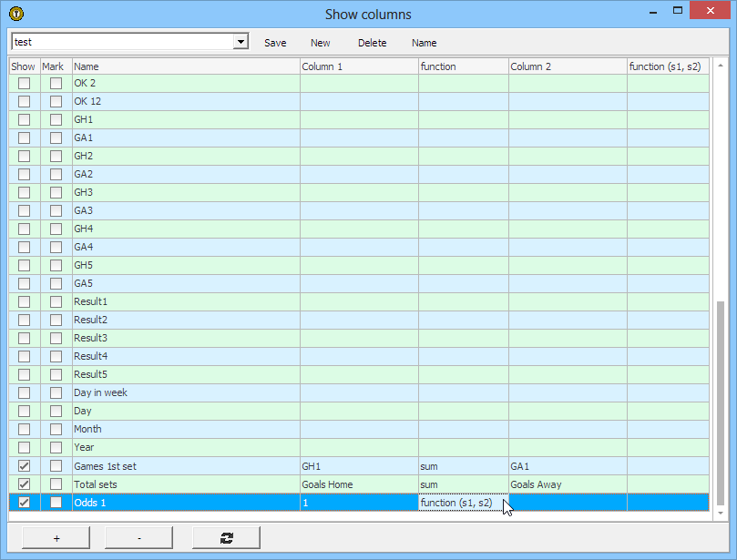Click Name in the toolbar
Screen dimensions: 737x560
click(x=424, y=43)
